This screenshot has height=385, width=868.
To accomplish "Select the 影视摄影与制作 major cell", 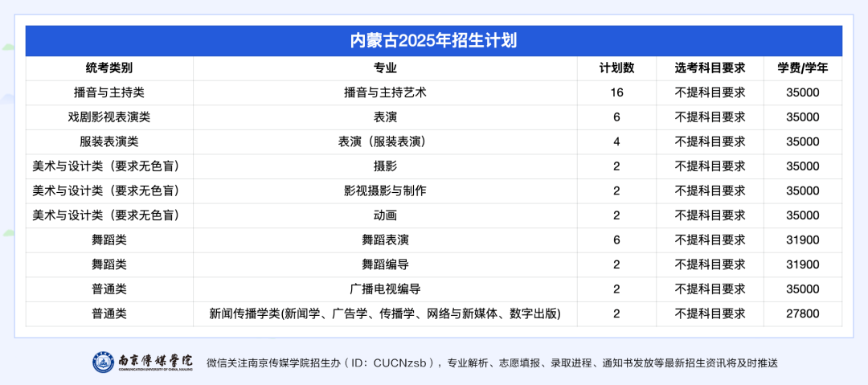I will (x=385, y=190).
